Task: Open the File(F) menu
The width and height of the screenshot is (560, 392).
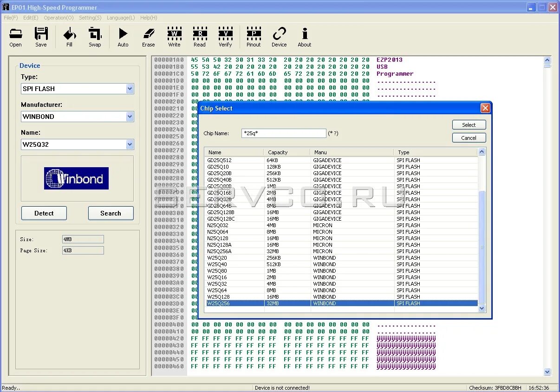Action: coord(11,18)
